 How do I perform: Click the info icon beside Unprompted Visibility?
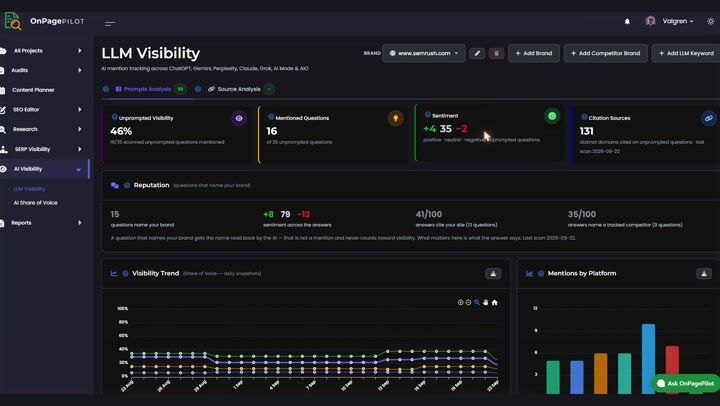114,117
